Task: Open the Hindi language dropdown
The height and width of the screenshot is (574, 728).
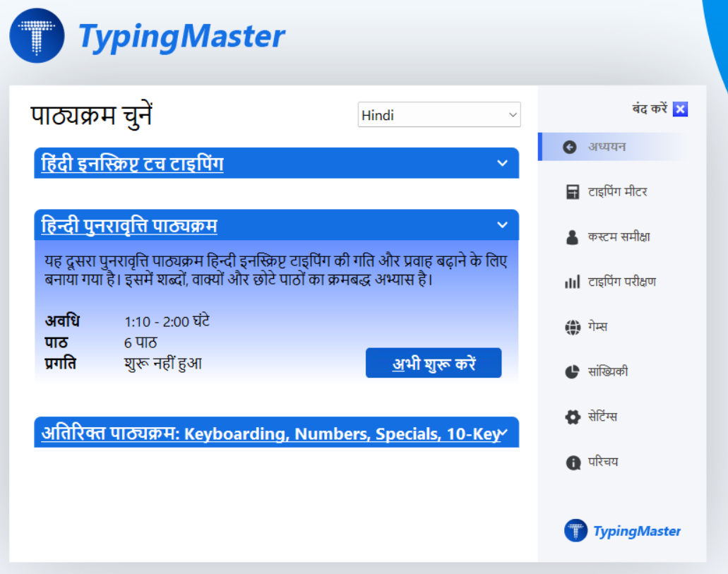Action: point(439,114)
